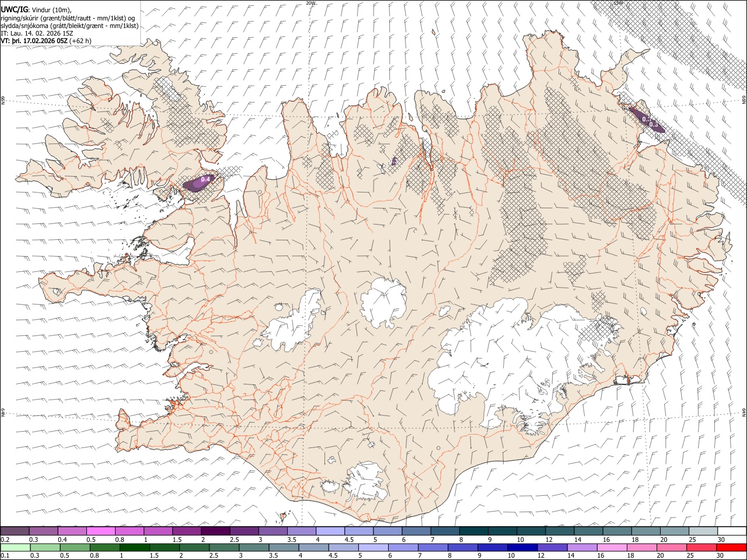Click the '15W' longitude label at top
The width and height of the screenshot is (747, 560).
(618, 3)
